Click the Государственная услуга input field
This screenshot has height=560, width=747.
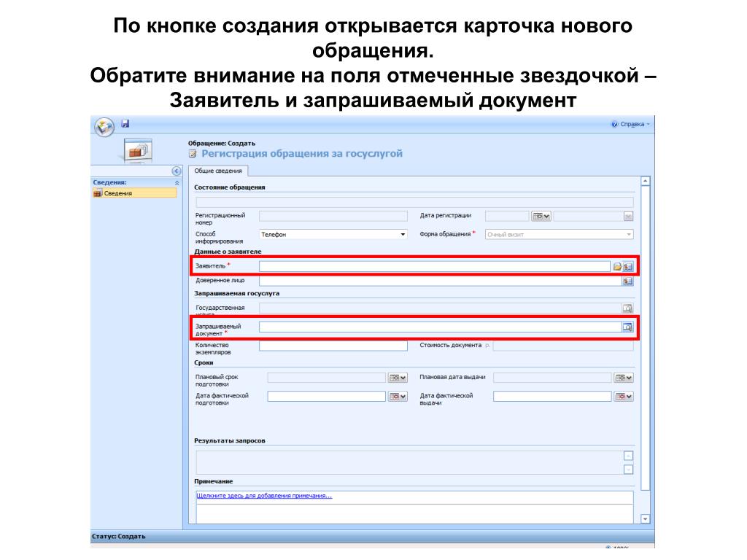[x=440, y=308]
